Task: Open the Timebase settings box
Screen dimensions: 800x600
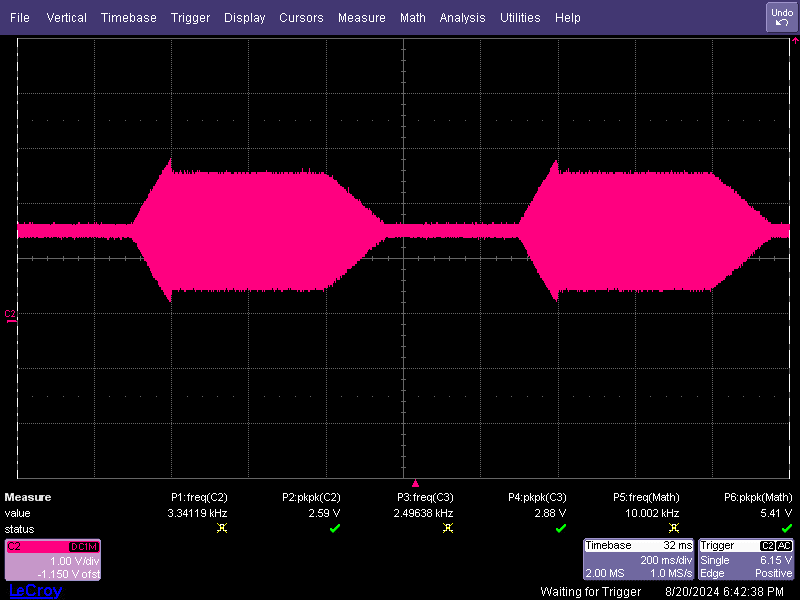Action: point(637,559)
